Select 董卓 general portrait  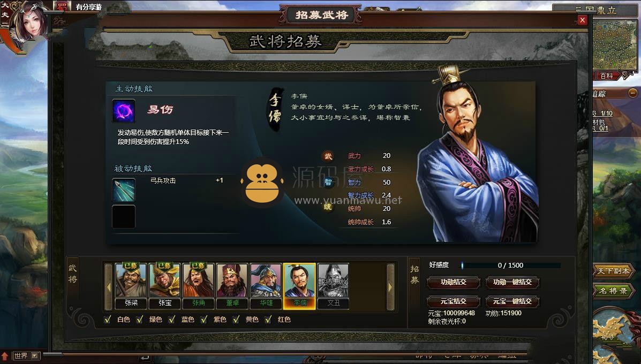(x=232, y=286)
